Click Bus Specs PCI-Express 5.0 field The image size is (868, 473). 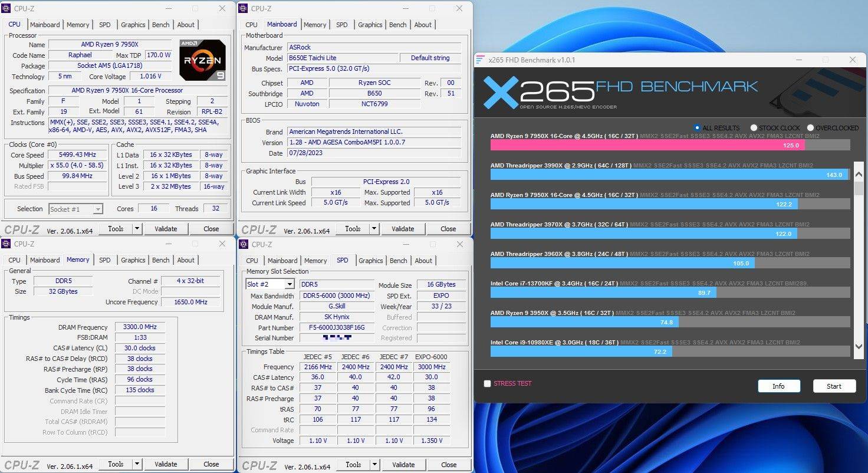pos(374,68)
